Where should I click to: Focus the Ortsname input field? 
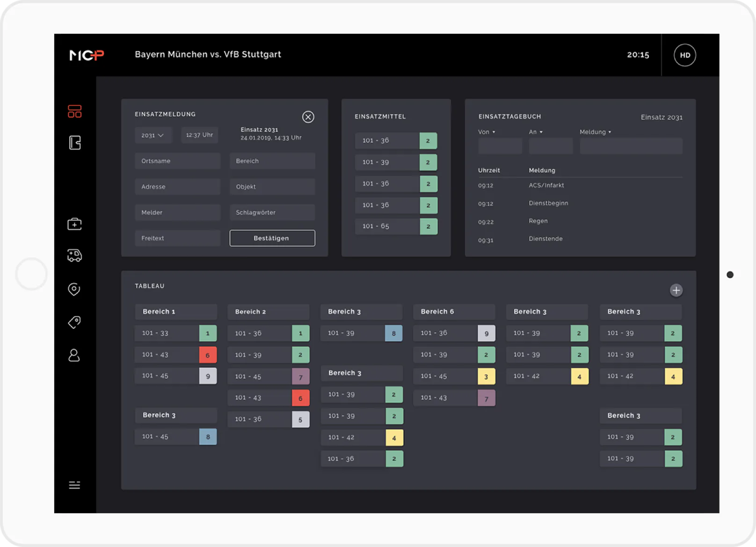click(177, 161)
